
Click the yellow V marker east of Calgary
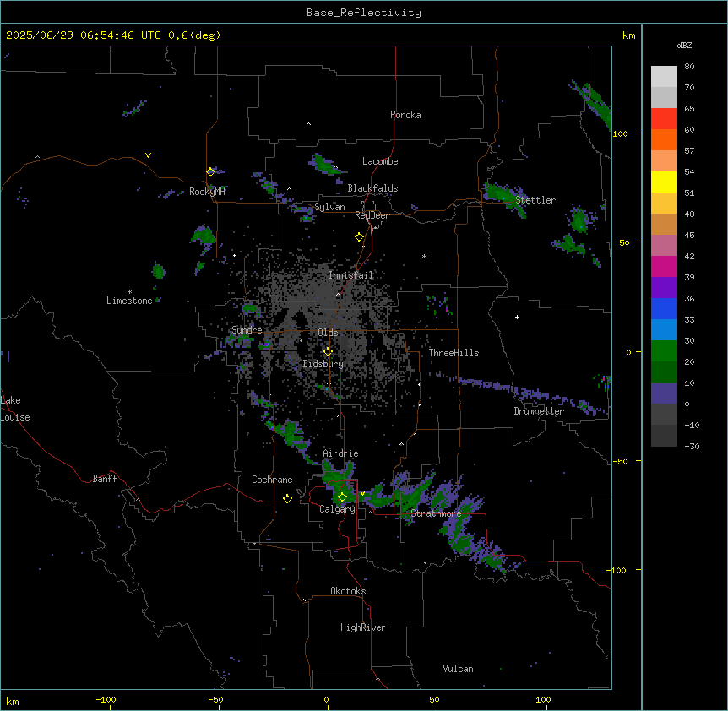(x=362, y=493)
